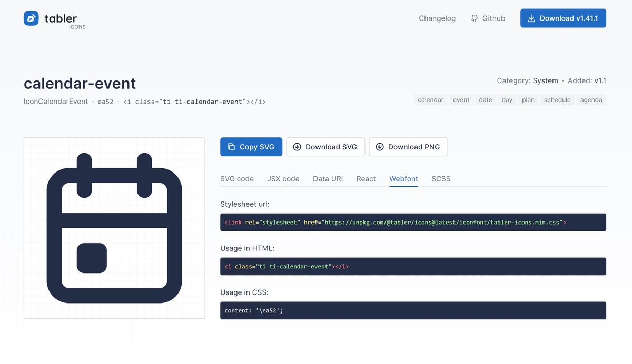The width and height of the screenshot is (632, 364).
Task: Click the download arrow icon in header button
Action: [x=530, y=18]
